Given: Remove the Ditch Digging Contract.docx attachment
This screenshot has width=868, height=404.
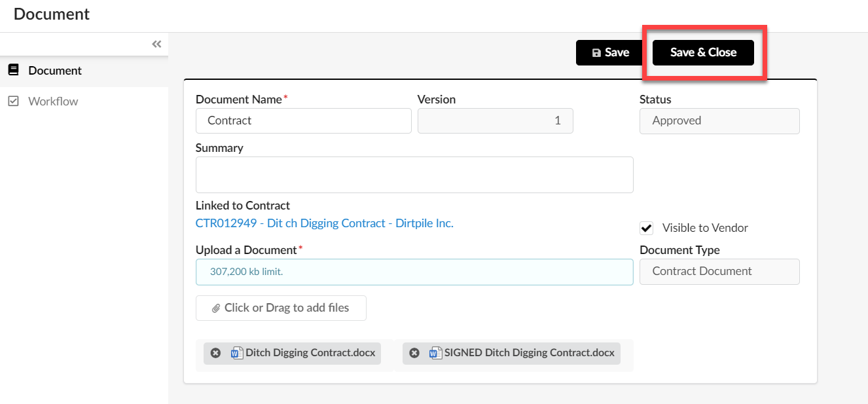Looking at the screenshot, I should [215, 353].
